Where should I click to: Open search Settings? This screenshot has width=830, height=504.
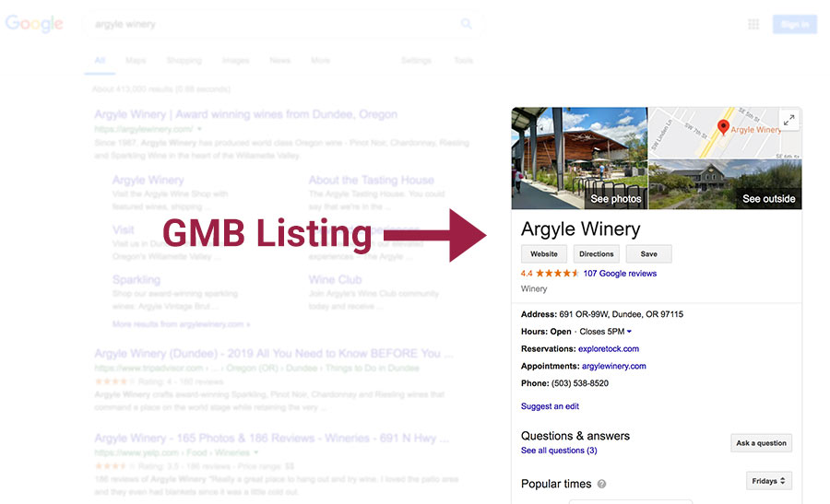[x=416, y=60]
